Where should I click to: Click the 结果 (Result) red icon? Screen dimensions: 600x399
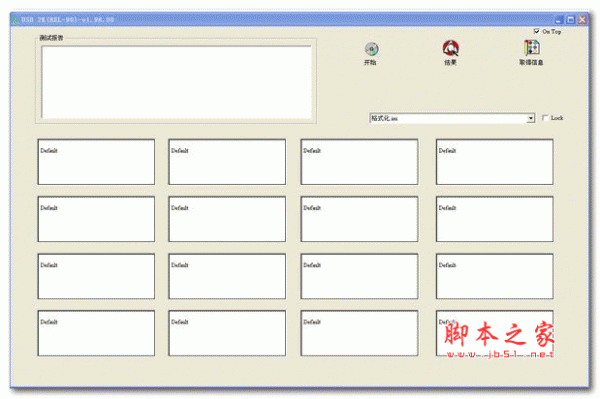(x=451, y=48)
